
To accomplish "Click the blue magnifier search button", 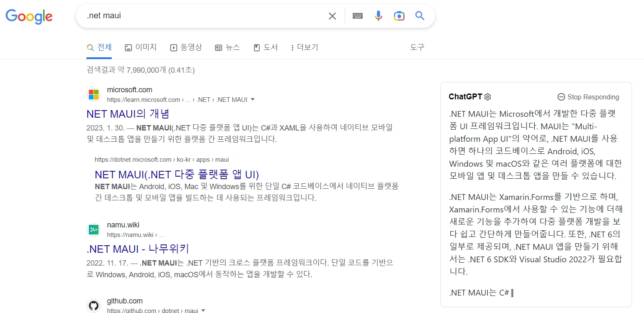I will click(x=420, y=16).
